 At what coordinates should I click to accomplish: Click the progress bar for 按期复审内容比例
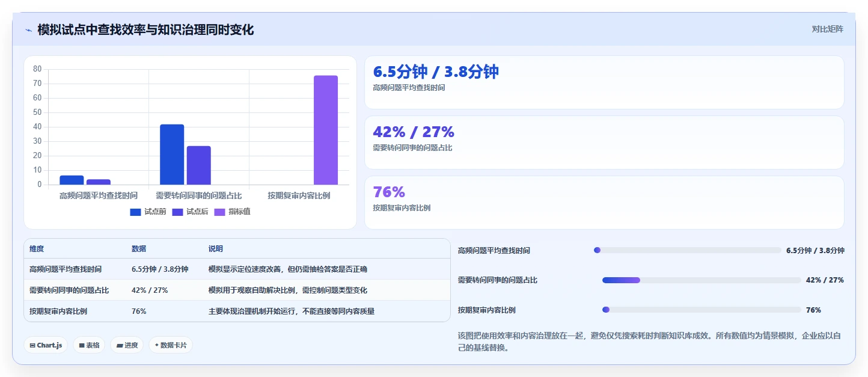[x=701, y=310]
